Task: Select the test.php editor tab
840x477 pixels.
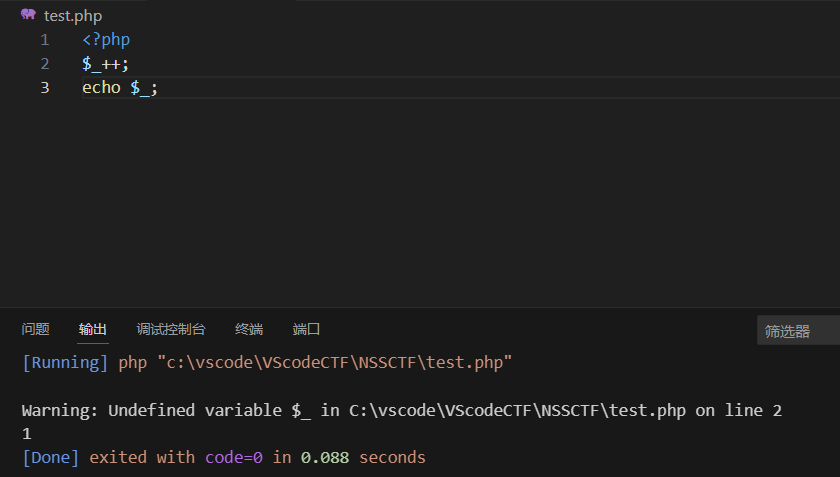Action: pos(72,16)
